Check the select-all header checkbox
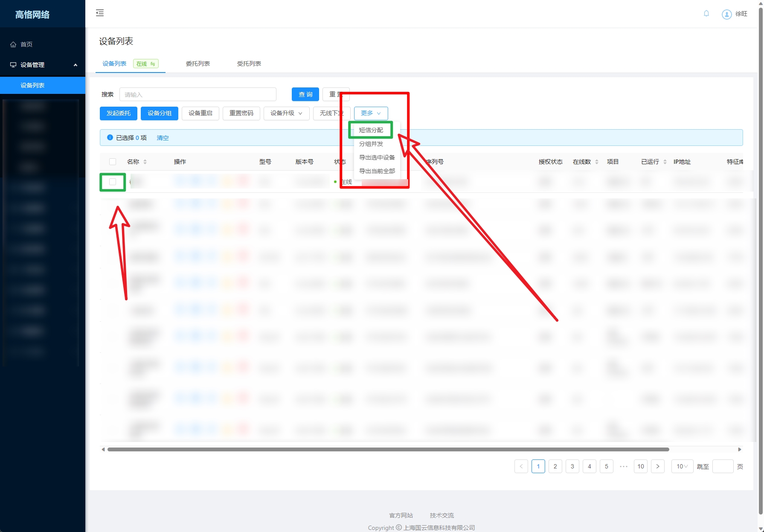The width and height of the screenshot is (764, 532). coord(113,162)
